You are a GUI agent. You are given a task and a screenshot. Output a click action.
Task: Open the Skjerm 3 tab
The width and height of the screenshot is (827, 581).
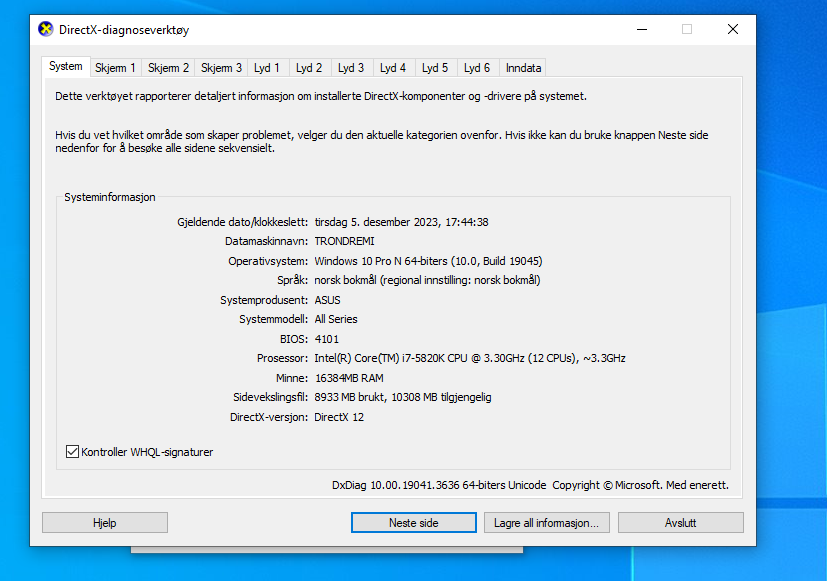[221, 68]
